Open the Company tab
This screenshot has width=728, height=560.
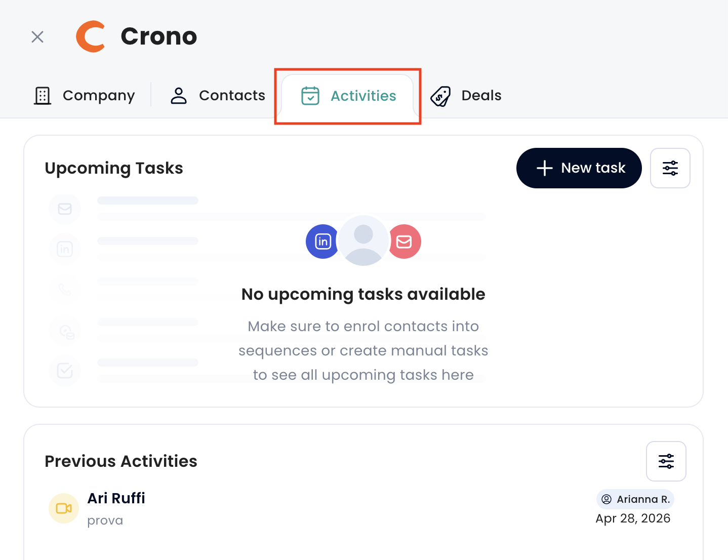click(85, 96)
